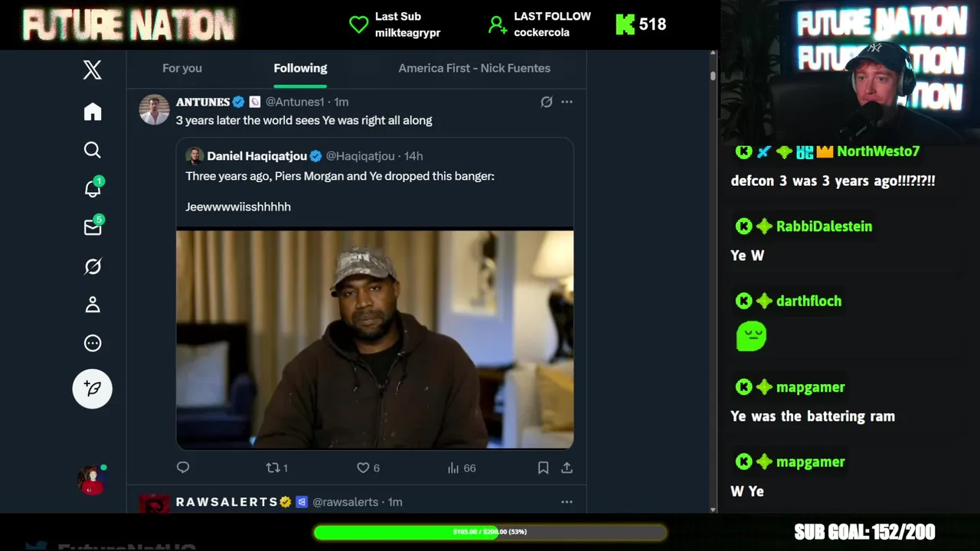Open Profile person icon

click(93, 305)
